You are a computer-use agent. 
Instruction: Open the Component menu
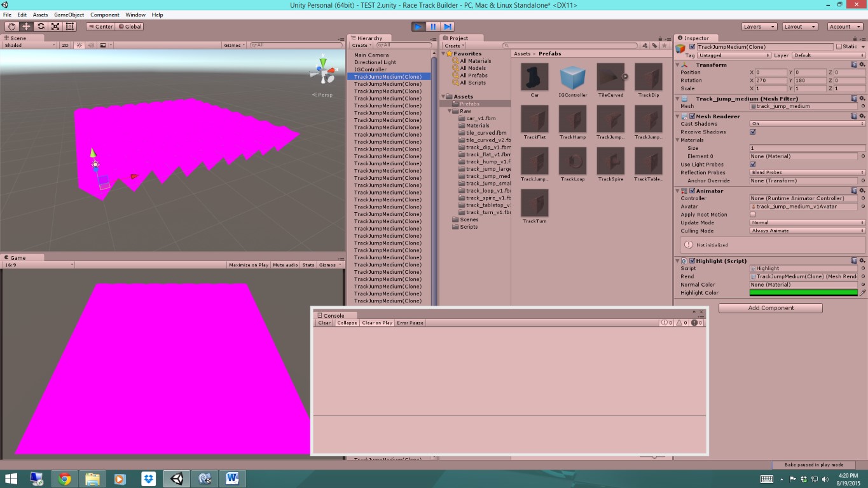point(105,15)
